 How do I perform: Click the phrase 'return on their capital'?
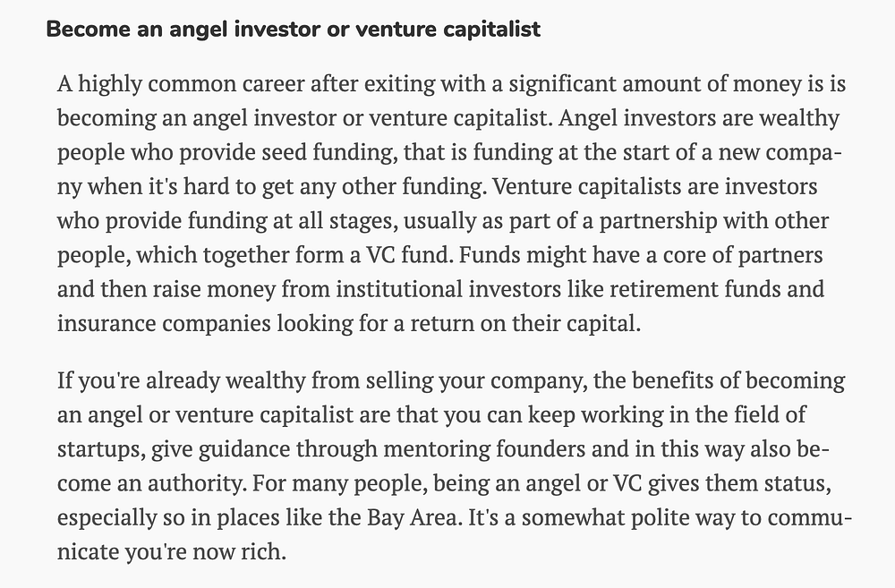[x=524, y=324]
